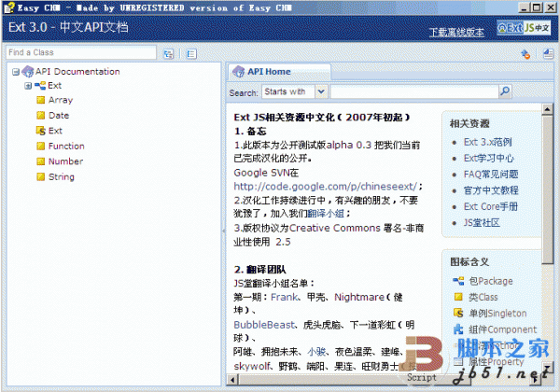Open the Ext Core手册 link

pos(491,206)
